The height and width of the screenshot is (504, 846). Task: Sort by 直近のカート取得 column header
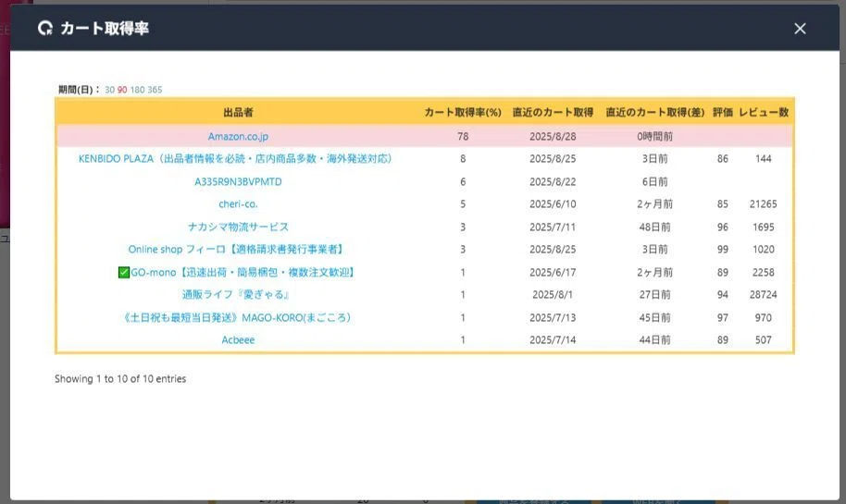point(553,112)
